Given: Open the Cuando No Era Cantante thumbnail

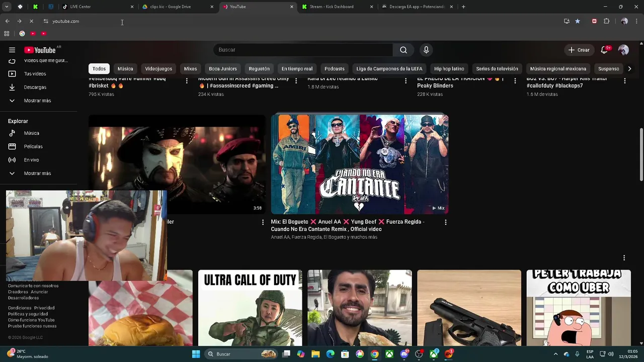Looking at the screenshot, I should (x=360, y=164).
